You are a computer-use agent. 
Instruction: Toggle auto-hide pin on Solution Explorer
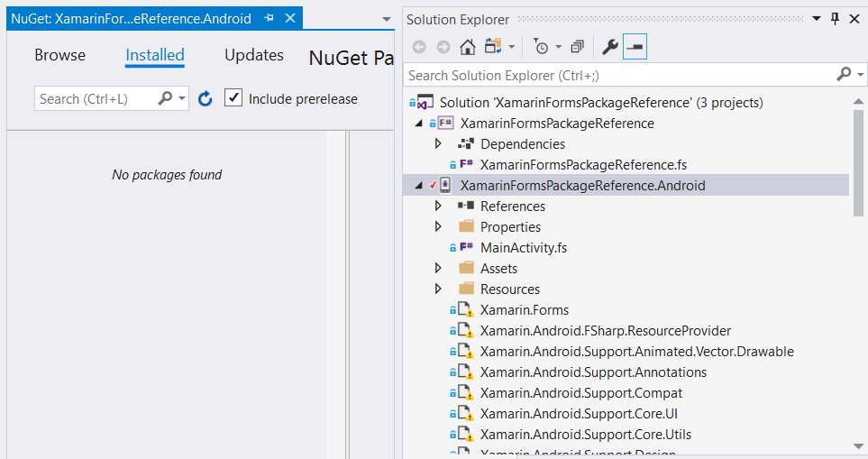836,19
